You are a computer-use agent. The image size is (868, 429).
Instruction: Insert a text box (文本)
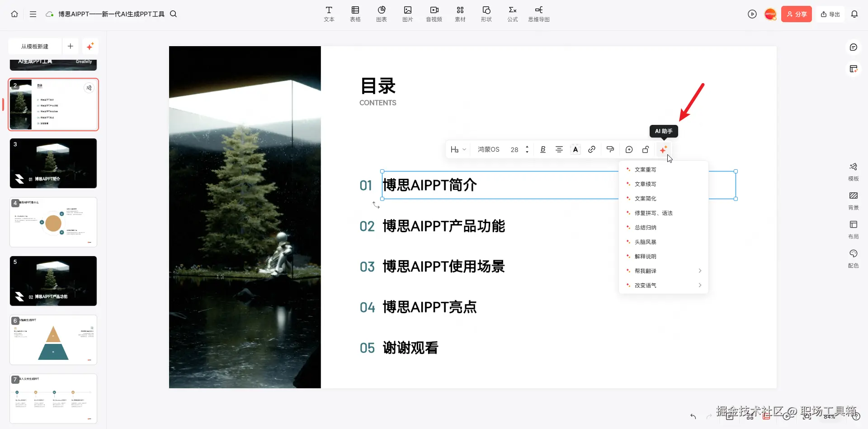coord(329,14)
